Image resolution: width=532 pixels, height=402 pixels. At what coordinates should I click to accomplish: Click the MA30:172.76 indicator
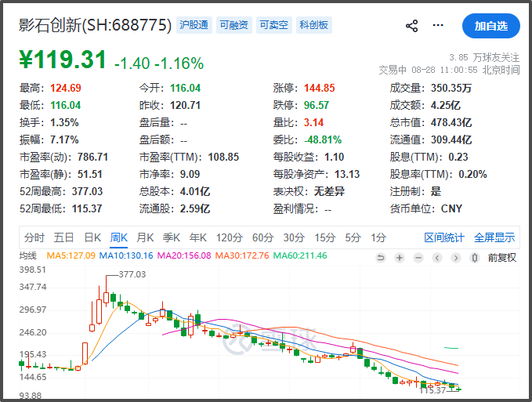pos(242,255)
